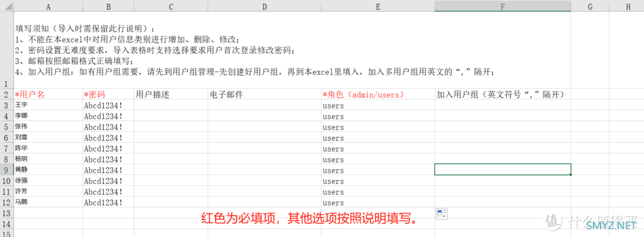644x237 pixels.
Task: Click the 用户描述 header cell
Action: (x=171, y=94)
